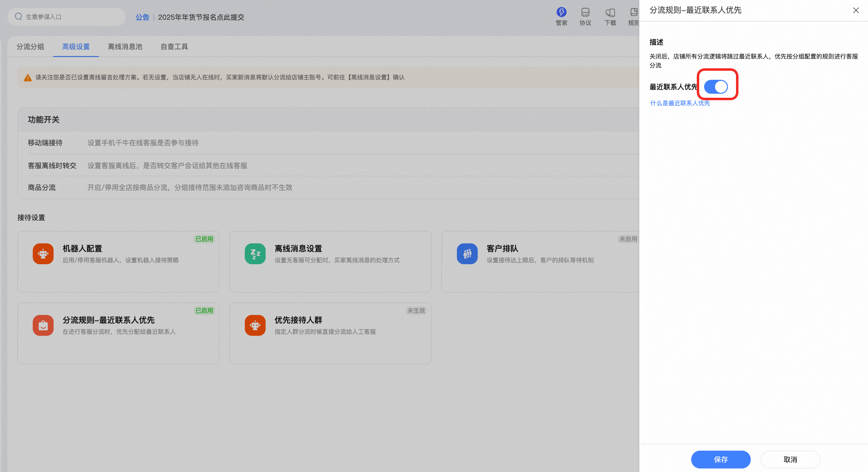Click the 未生效 badge on 优先接待人群
Image resolution: width=868 pixels, height=472 pixels.
click(416, 310)
